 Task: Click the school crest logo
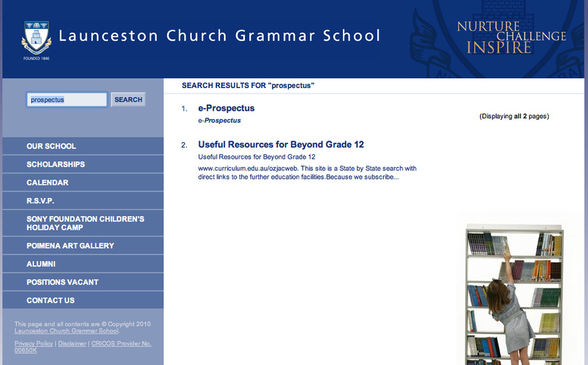(36, 40)
